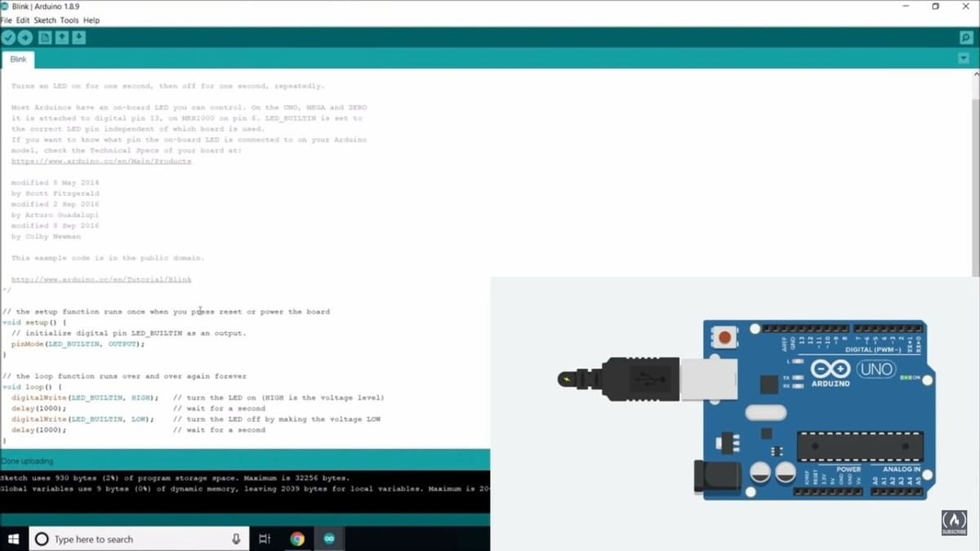
Task: Save the sketch with the Save icon
Action: (x=78, y=38)
